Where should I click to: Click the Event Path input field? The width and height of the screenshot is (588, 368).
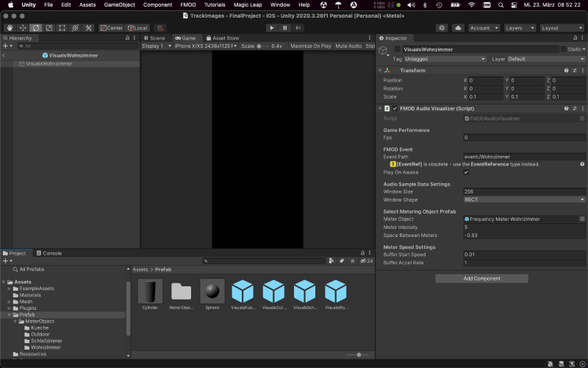[524, 157]
